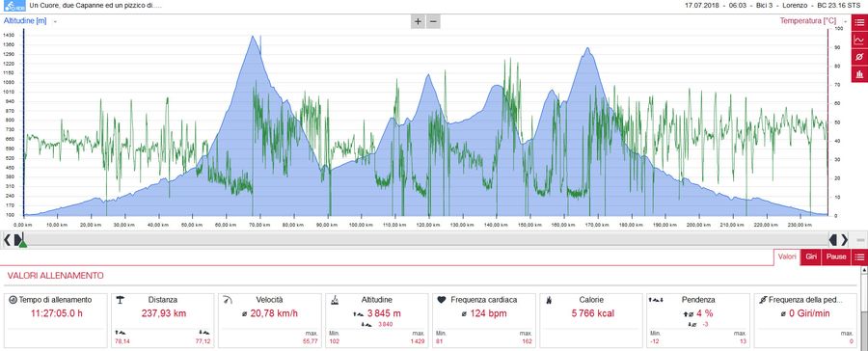The height and width of the screenshot is (351, 868).
Task: Zoom out the chart with minus button
Action: (433, 22)
